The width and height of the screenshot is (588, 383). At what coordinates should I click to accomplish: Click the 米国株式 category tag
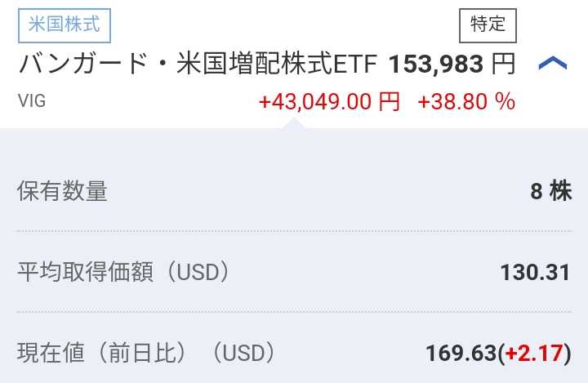click(64, 24)
